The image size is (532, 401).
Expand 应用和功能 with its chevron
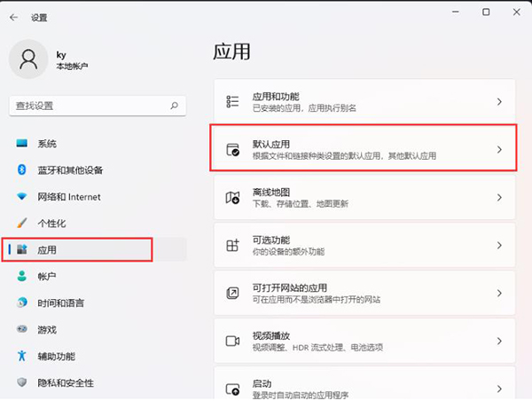(499, 101)
